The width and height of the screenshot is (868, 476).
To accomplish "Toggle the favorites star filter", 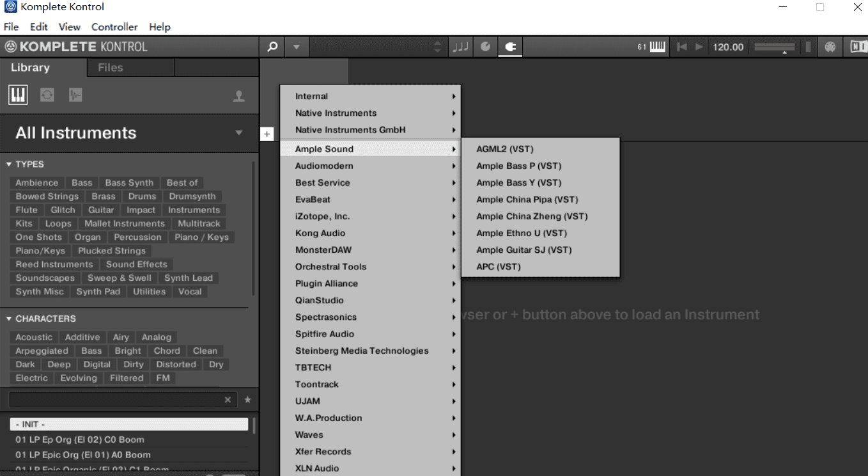I will coord(247,400).
